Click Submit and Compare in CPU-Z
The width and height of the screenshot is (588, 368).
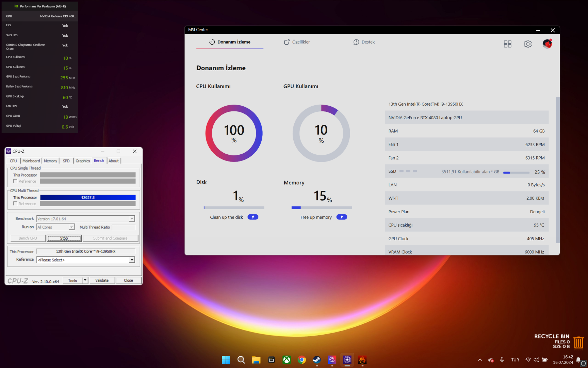pos(110,238)
